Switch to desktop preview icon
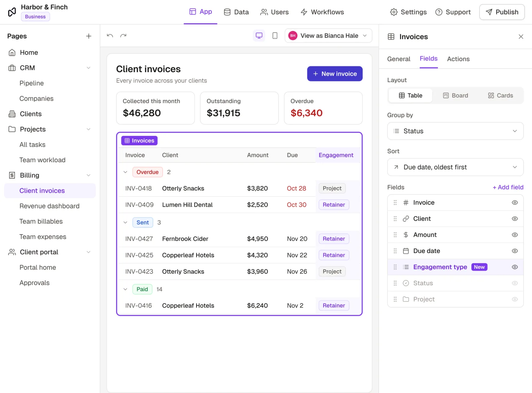Screen dimensions: 532x393 point(259,36)
